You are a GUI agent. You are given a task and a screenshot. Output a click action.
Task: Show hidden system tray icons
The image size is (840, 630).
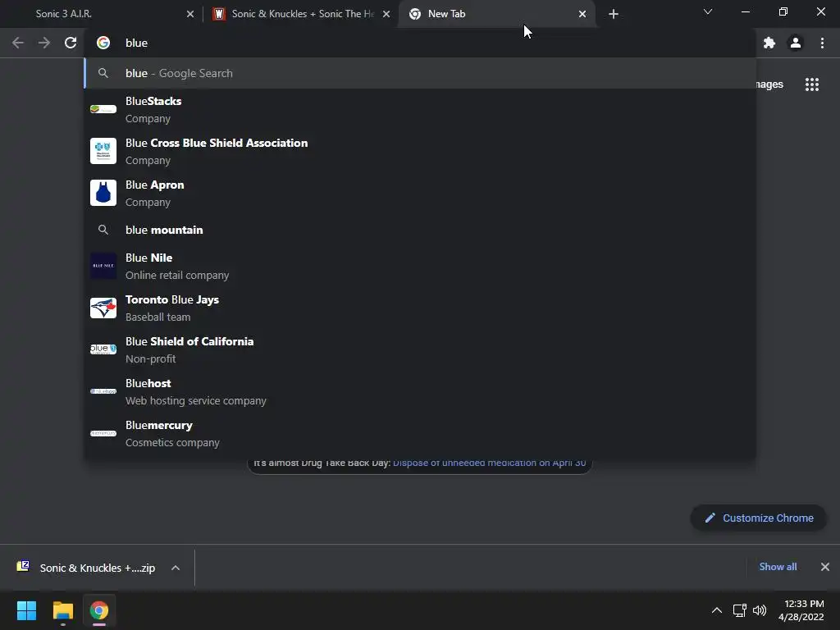pyautogui.click(x=717, y=610)
